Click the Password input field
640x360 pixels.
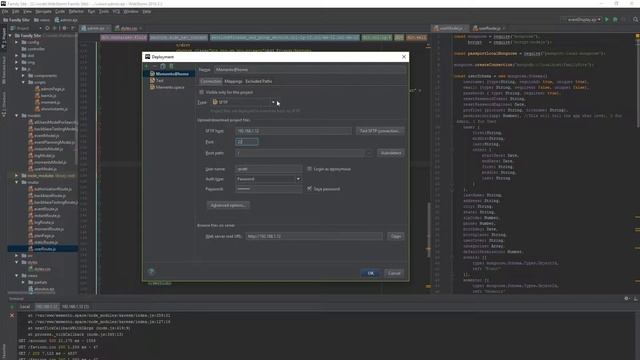(x=269, y=189)
